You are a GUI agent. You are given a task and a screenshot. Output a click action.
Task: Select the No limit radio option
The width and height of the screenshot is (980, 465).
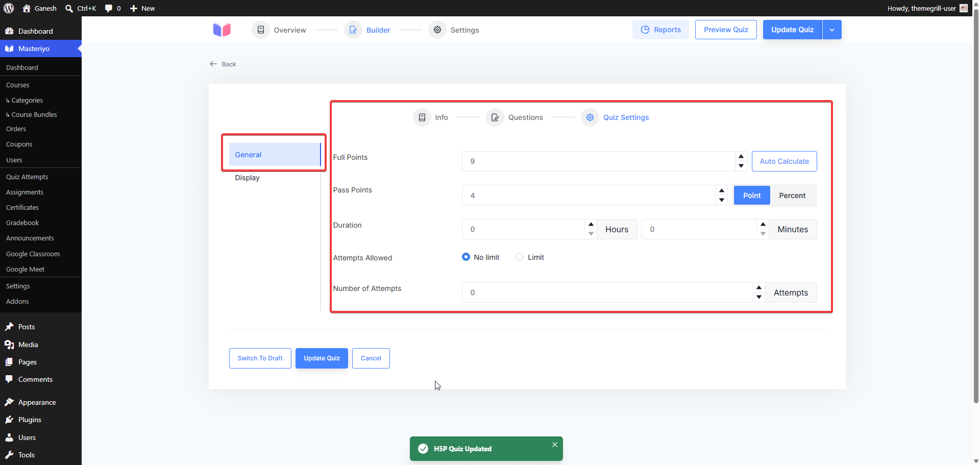coord(466,257)
